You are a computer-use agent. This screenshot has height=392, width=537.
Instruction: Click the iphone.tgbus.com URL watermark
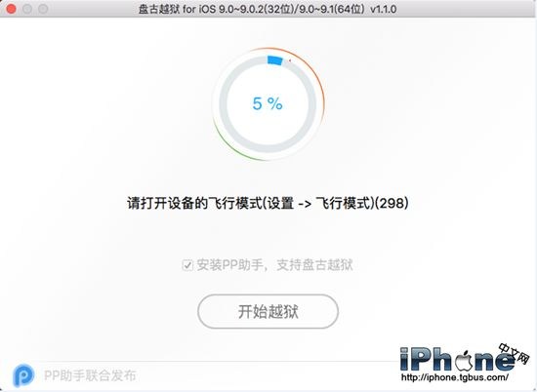(455, 378)
